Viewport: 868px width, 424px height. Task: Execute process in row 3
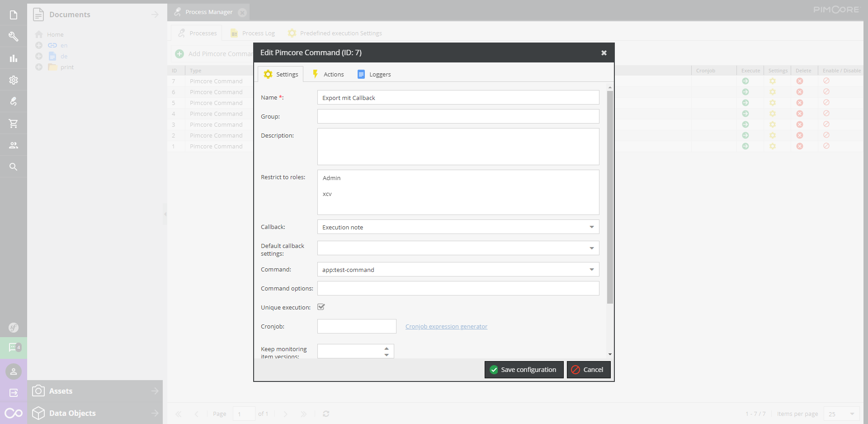tap(745, 124)
